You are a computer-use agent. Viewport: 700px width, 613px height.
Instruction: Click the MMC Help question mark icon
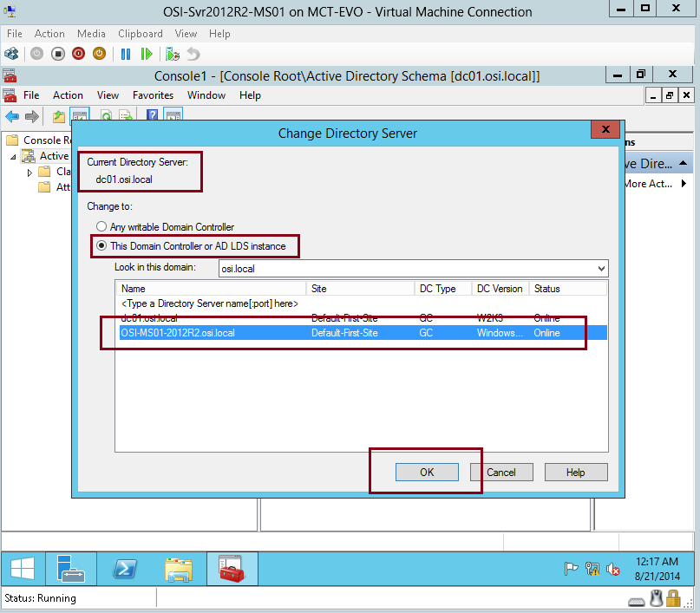click(153, 115)
